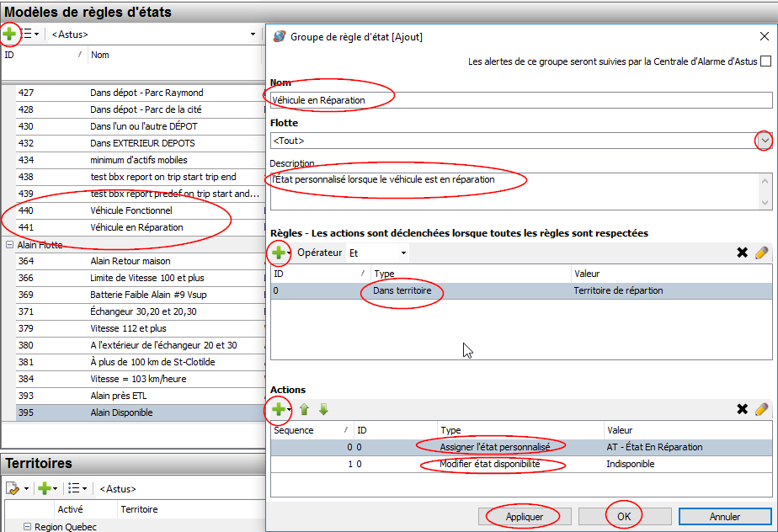Delete selected action with black X icon
Image resolution: width=778 pixels, height=532 pixels.
click(742, 410)
